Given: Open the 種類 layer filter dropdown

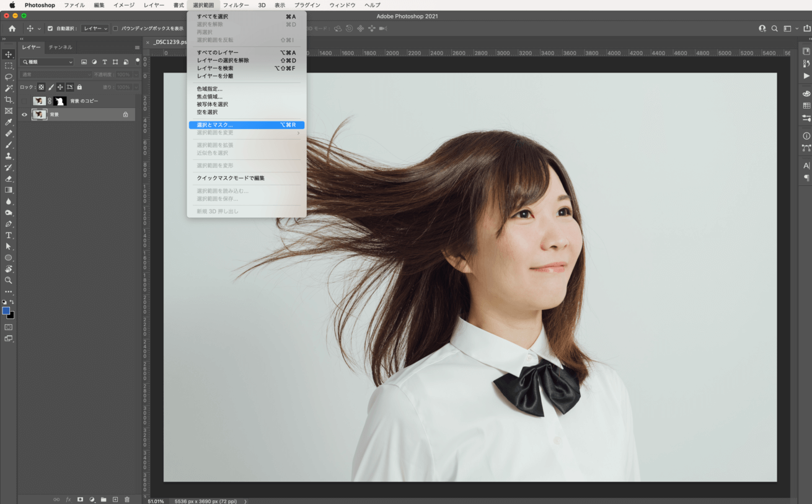Looking at the screenshot, I should pyautogui.click(x=47, y=62).
